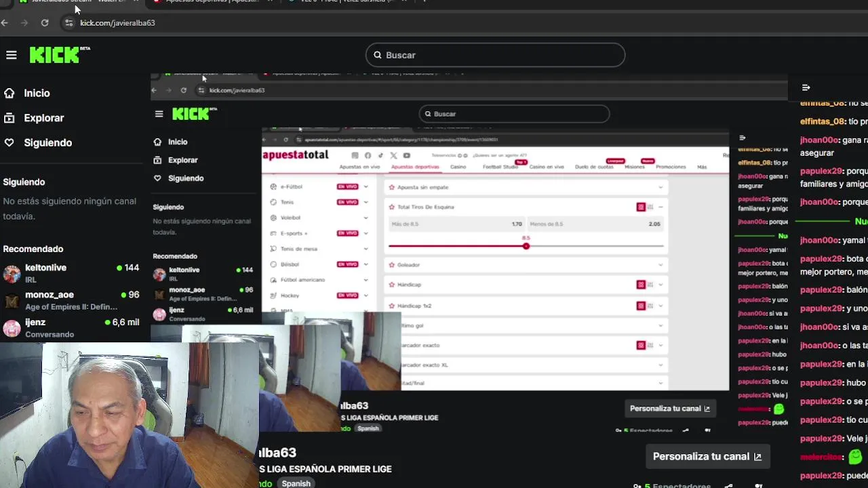Click the Buscar field in the streamed Kick page

[x=514, y=114]
